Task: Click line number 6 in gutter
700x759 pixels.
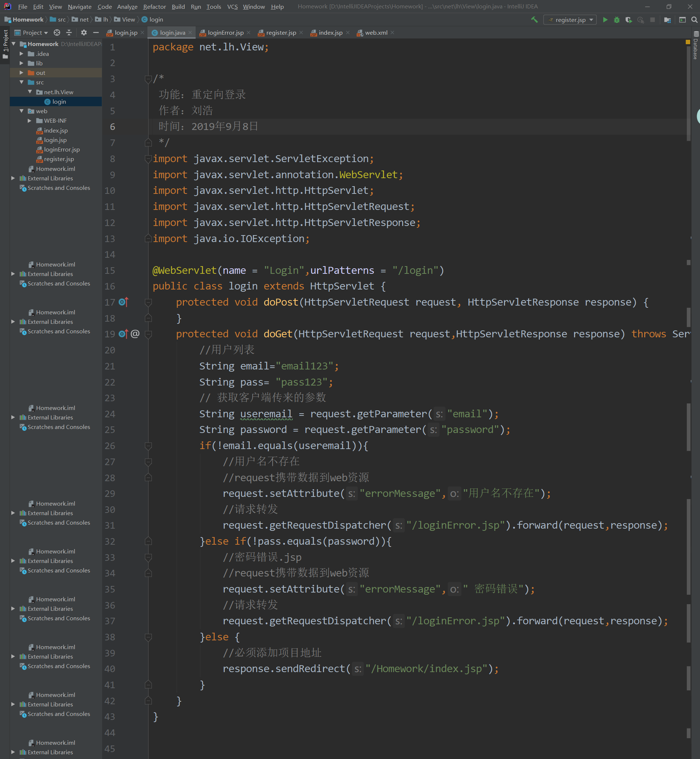Action: [112, 127]
